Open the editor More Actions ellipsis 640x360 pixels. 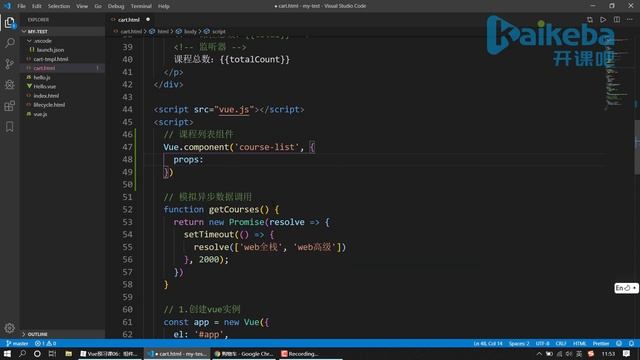point(630,20)
